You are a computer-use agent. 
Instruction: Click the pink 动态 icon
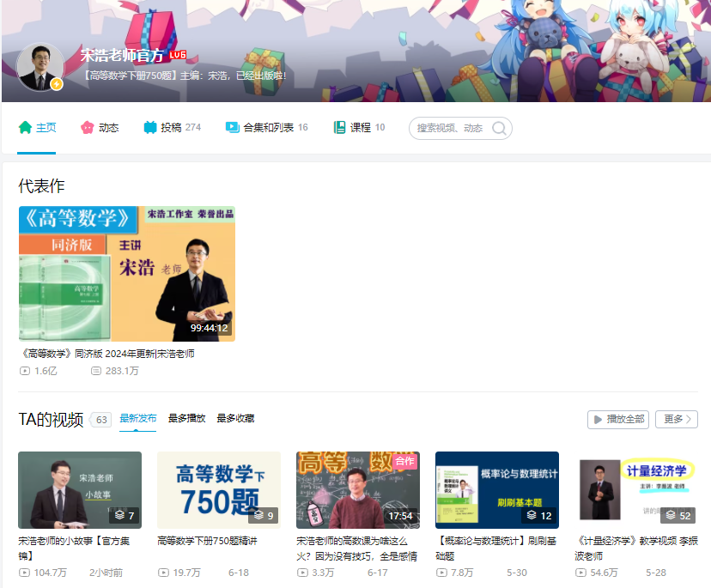click(x=87, y=128)
